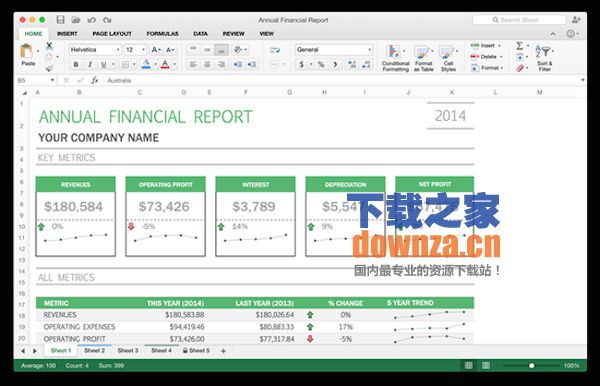The image size is (600, 386).
Task: Switch to the FORMULAS tab
Action: pyautogui.click(x=163, y=34)
